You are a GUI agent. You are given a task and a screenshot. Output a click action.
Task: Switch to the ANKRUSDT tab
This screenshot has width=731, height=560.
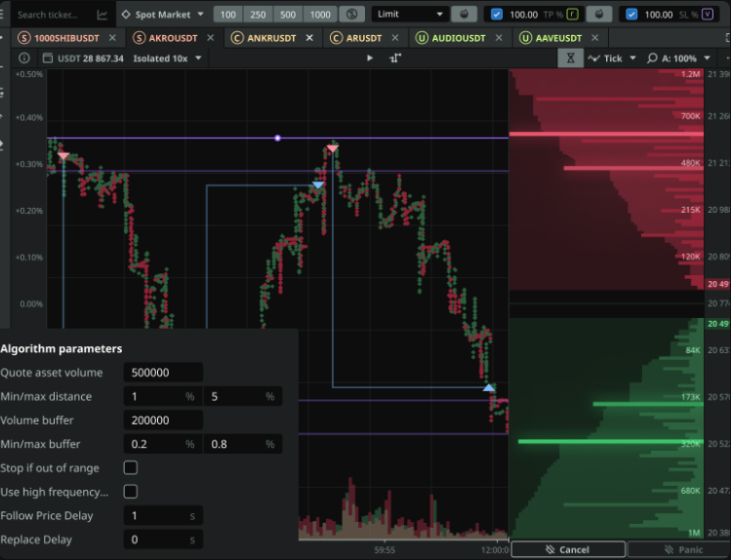(x=268, y=37)
